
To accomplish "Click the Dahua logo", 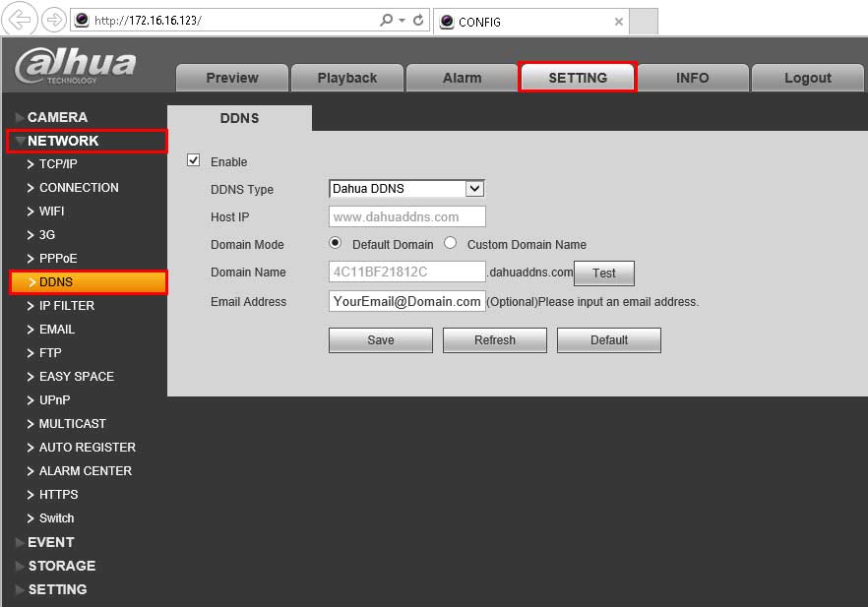I will coord(76,65).
